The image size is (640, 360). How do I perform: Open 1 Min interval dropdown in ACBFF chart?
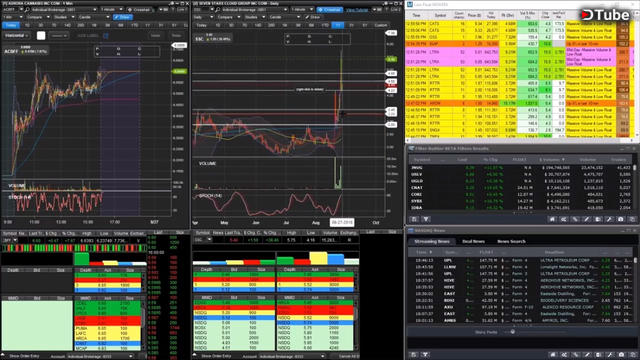coord(12,17)
